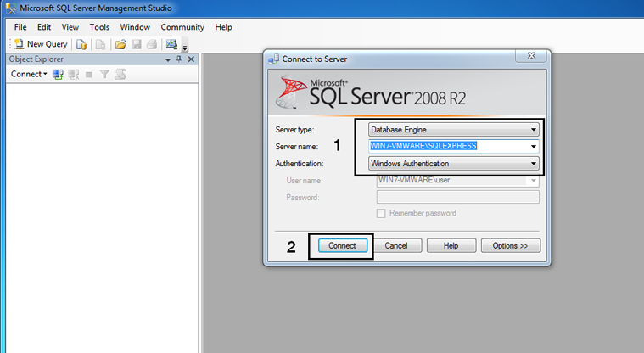Open the Community menu
Screen dimensions: 644x353
click(x=182, y=27)
